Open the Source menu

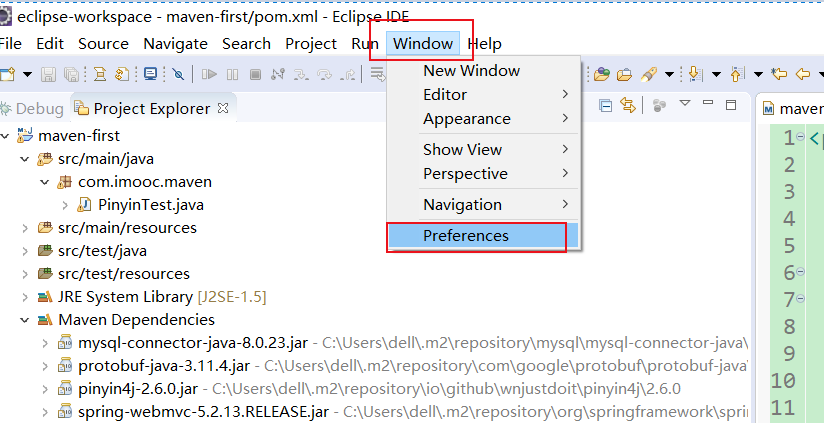[x=104, y=44]
